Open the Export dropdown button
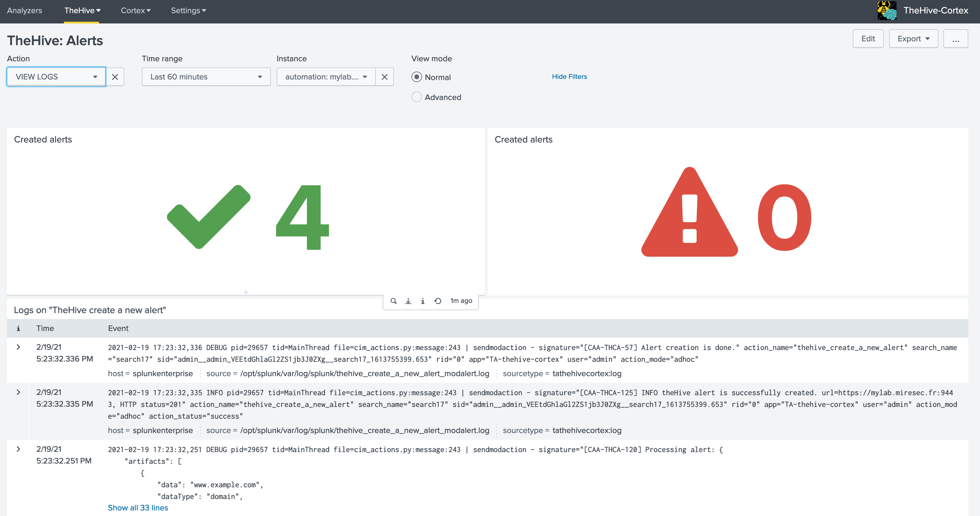Screen dimensions: 980x516 [x=913, y=39]
